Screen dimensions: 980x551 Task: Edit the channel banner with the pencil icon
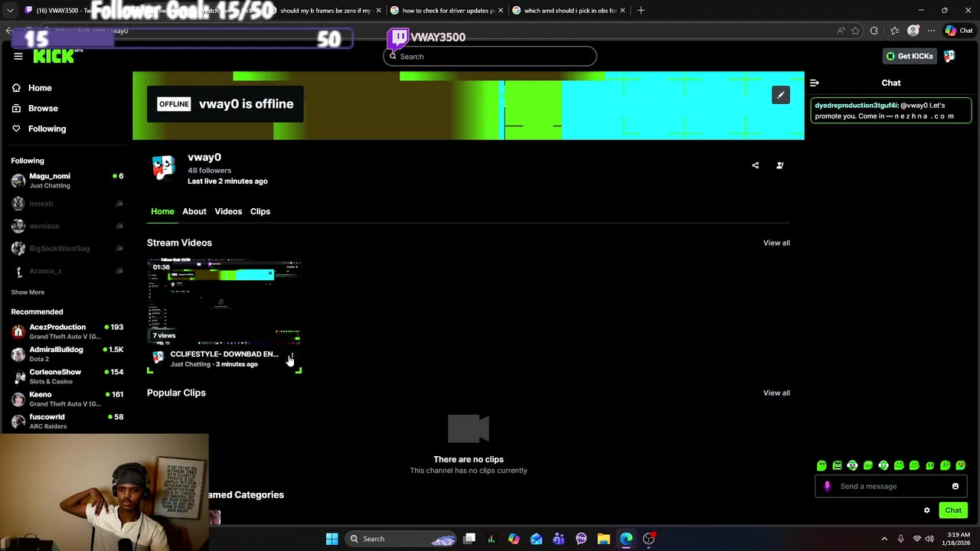tap(780, 95)
